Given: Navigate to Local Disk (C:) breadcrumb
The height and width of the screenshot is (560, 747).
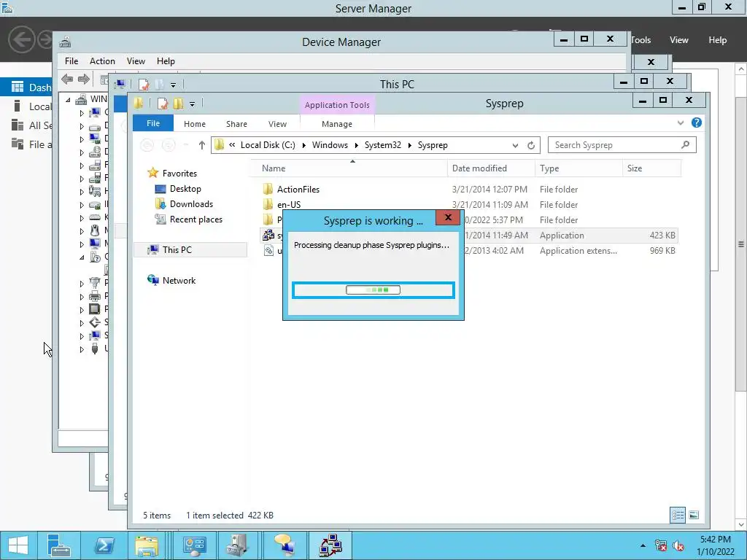Looking at the screenshot, I should pyautogui.click(x=268, y=145).
